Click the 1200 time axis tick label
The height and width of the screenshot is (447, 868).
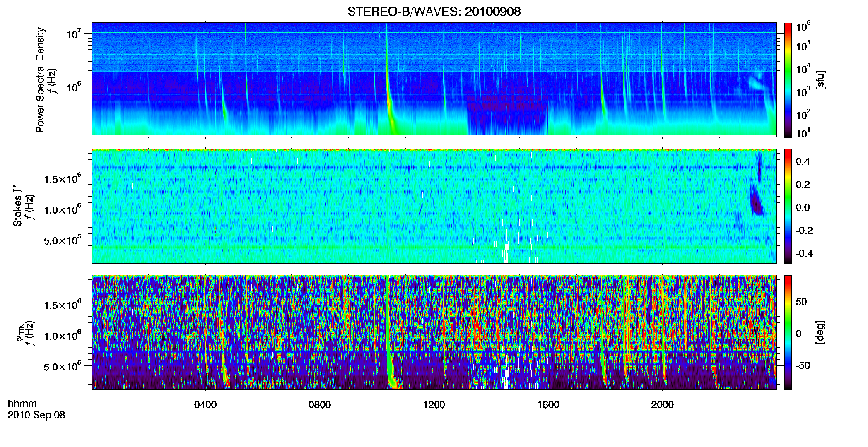[434, 405]
